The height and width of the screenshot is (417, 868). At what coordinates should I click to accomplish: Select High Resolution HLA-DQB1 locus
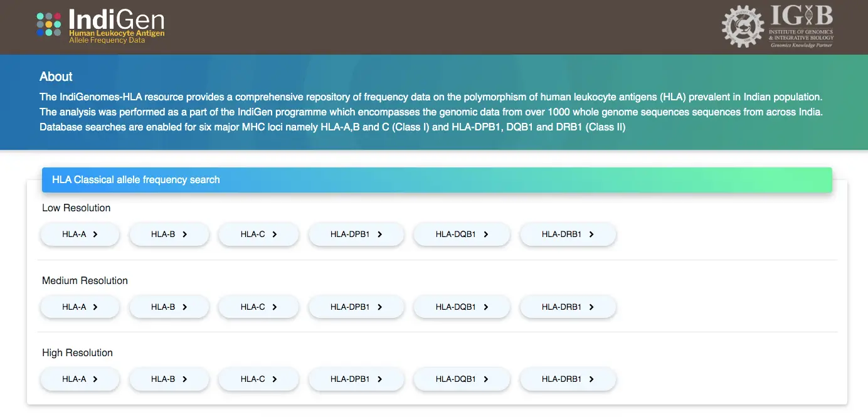pyautogui.click(x=462, y=379)
